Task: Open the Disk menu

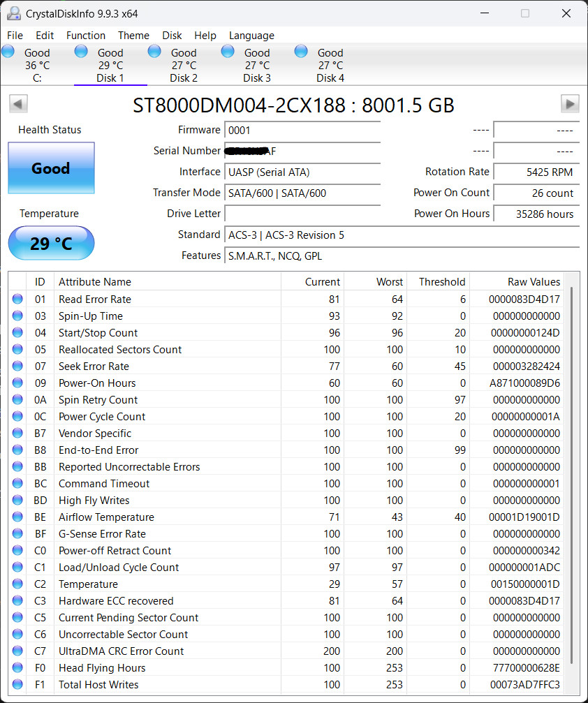Action: 172,36
